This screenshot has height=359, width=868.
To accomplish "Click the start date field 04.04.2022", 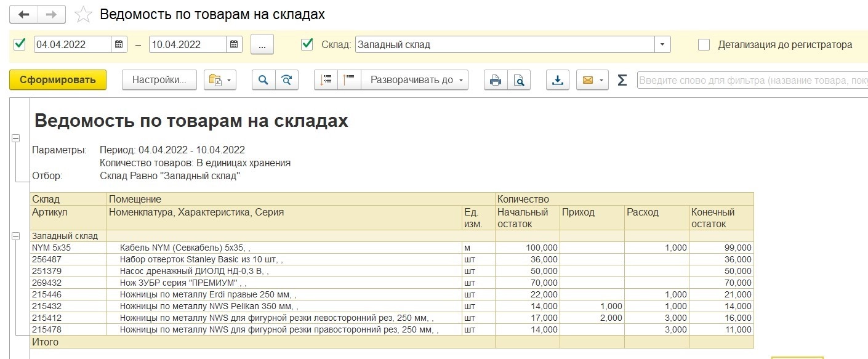I will tap(73, 44).
